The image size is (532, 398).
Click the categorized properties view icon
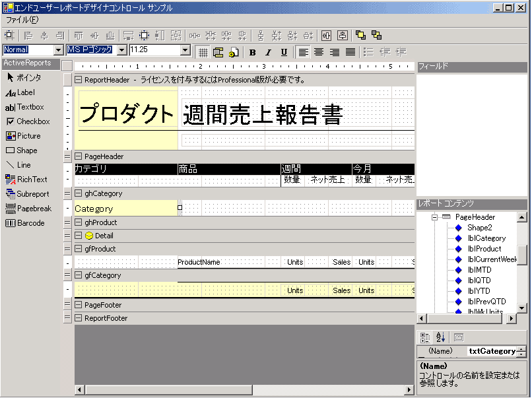(424, 337)
